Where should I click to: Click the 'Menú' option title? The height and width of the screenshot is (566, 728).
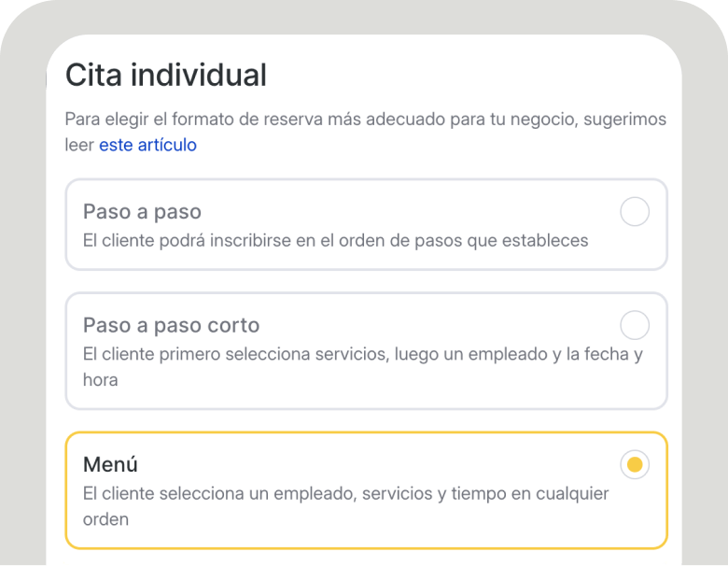coord(110,464)
